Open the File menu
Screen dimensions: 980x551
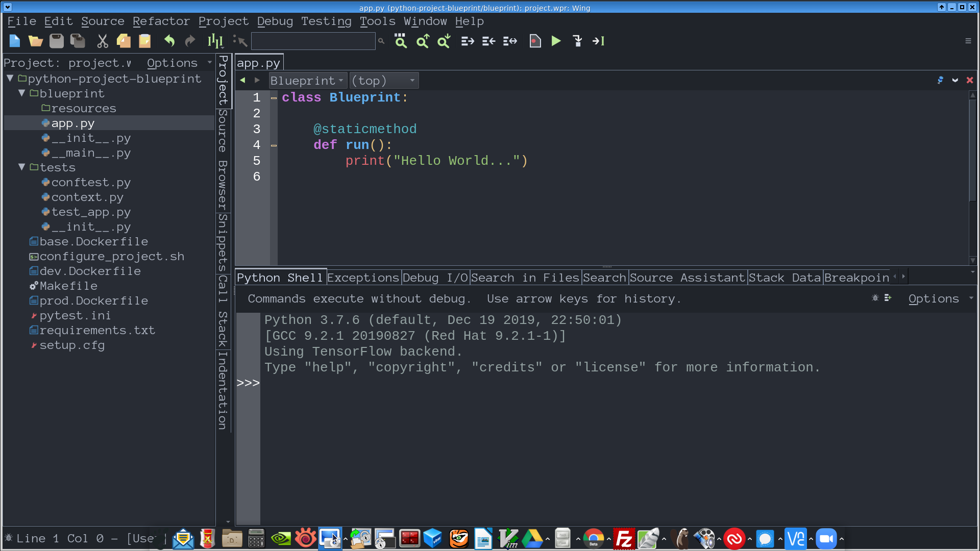point(21,21)
